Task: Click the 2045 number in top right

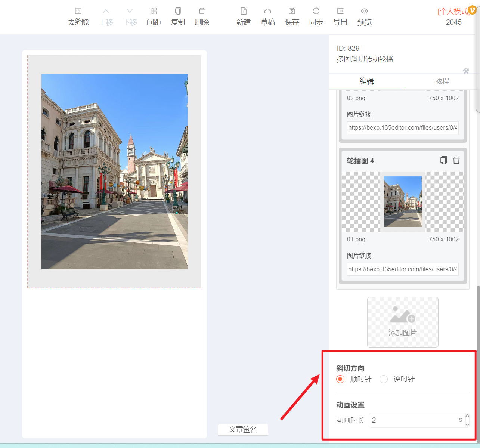Action: pyautogui.click(x=454, y=22)
